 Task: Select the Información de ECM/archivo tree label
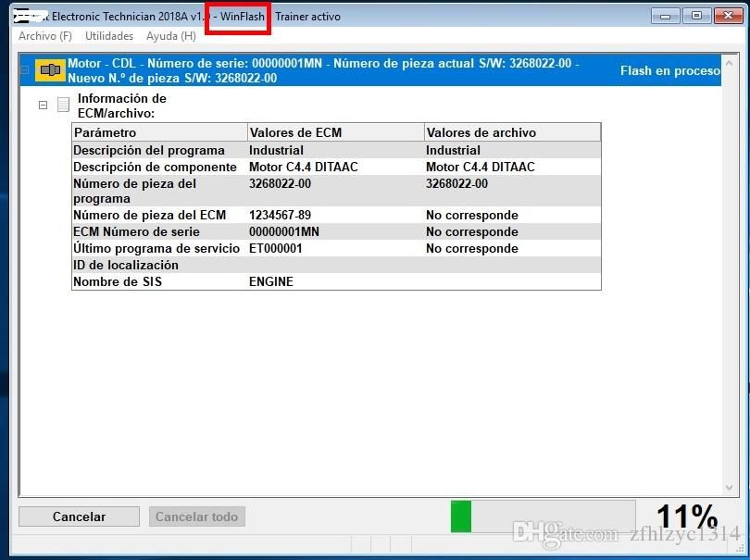pyautogui.click(x=122, y=106)
